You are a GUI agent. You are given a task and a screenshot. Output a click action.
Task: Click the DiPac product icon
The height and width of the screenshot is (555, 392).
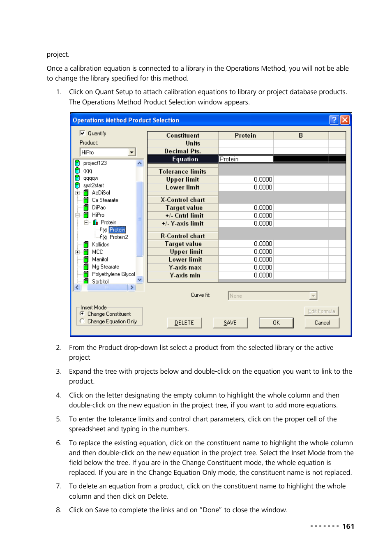click(86, 208)
